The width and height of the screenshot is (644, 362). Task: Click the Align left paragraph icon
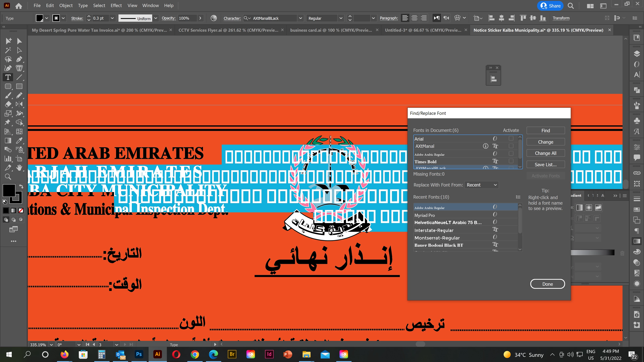pos(405,18)
